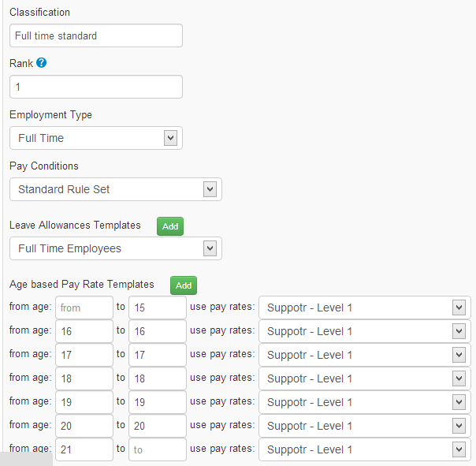Select the from age field containing 17
Screen dimensions: 476x466
(x=84, y=355)
